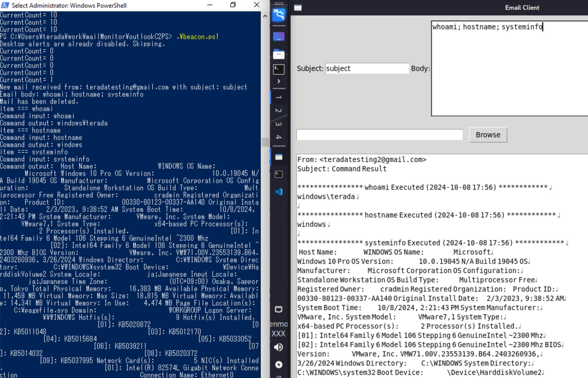Click the volume speaker icon
The image size is (588, 378).
[x=279, y=347]
